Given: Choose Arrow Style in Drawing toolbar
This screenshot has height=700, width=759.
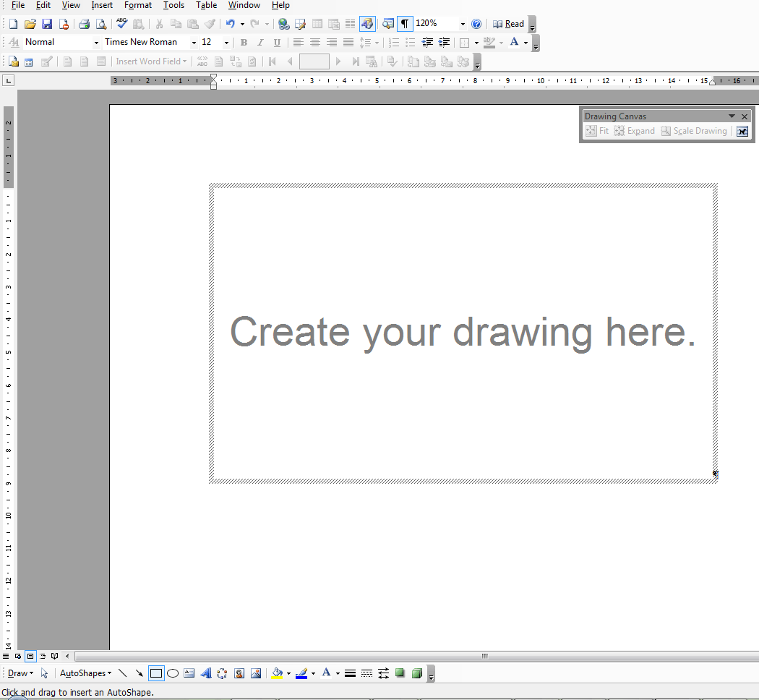Looking at the screenshot, I should tap(383, 673).
